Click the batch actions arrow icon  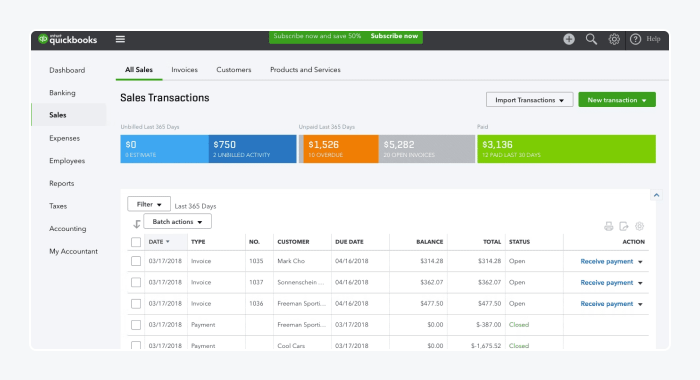pos(137,224)
